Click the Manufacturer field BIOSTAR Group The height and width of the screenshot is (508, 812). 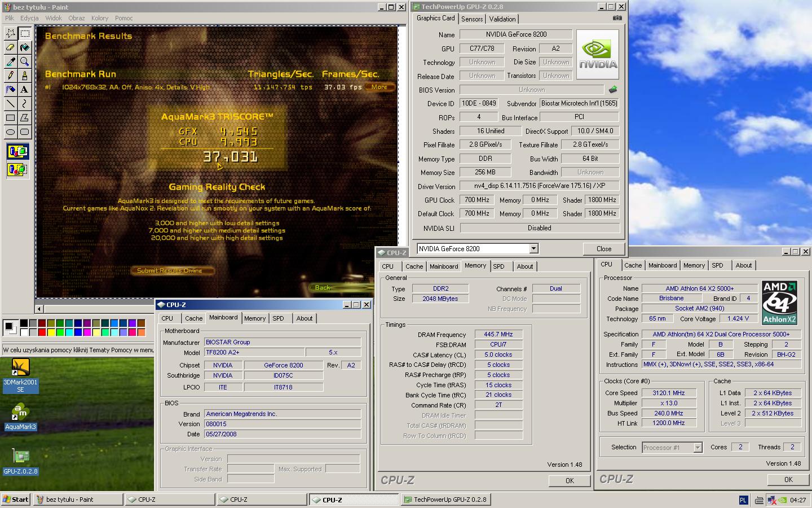click(x=283, y=342)
